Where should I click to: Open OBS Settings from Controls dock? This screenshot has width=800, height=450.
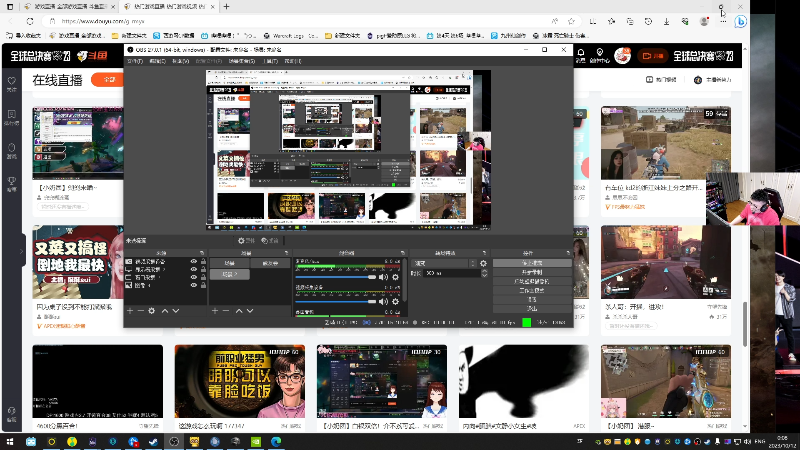pos(532,299)
